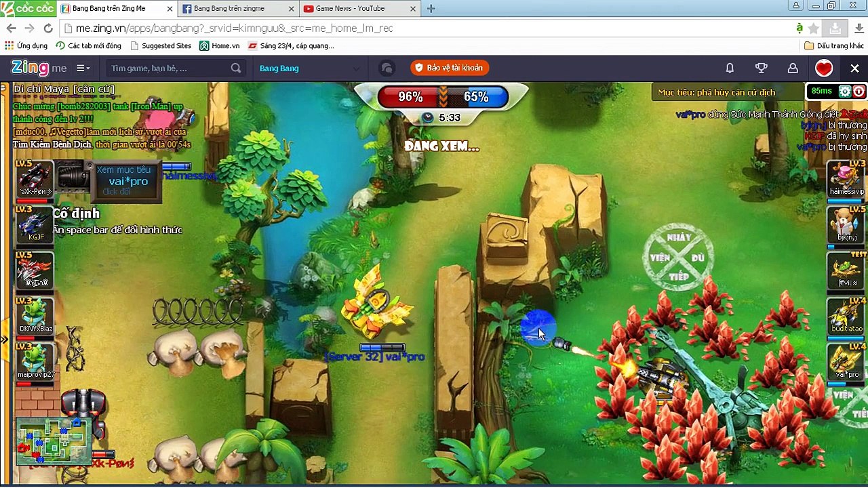Click the 85ms ping indicator
This screenshot has width=868, height=488.
[821, 91]
